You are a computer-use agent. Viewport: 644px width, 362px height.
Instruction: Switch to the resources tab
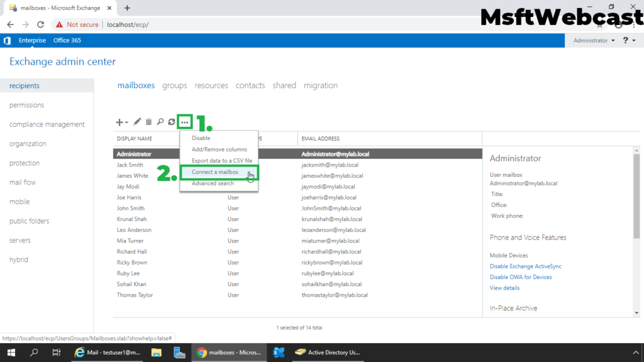coord(211,85)
